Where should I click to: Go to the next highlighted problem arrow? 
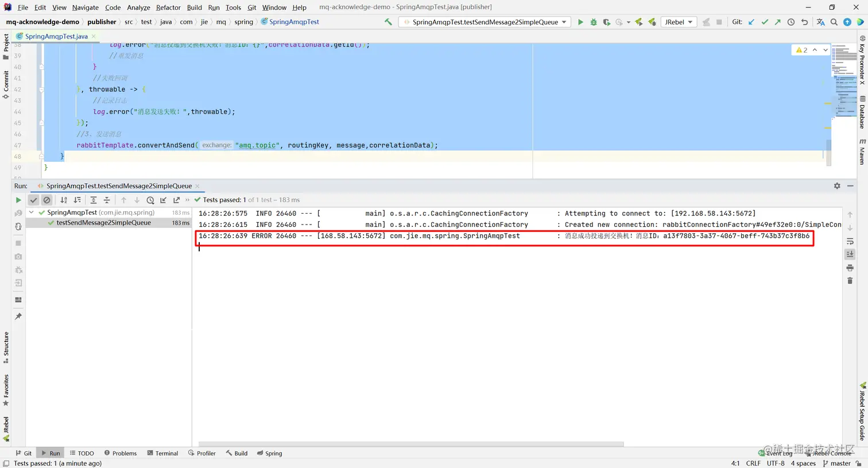(826, 50)
